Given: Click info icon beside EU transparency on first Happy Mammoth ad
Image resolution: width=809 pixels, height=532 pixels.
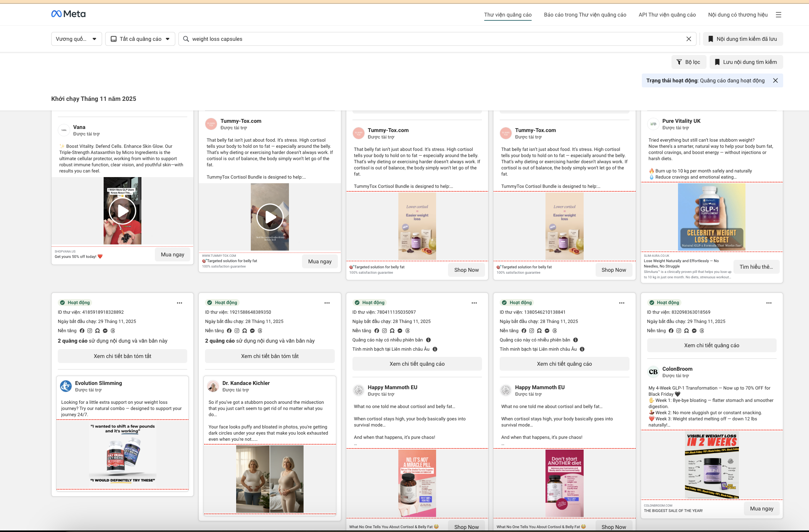Looking at the screenshot, I should coord(435,349).
